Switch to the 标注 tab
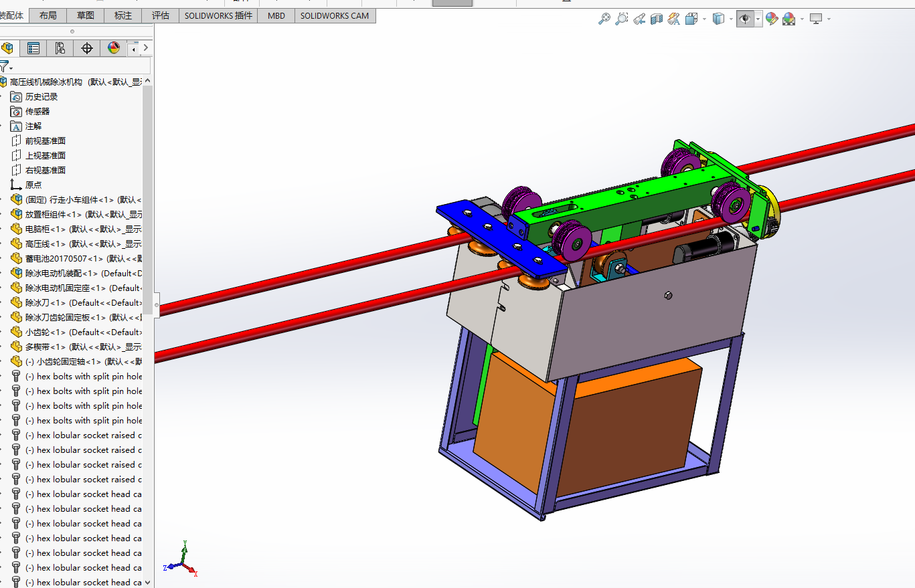Screen dimensions: 915x588 click(123, 15)
